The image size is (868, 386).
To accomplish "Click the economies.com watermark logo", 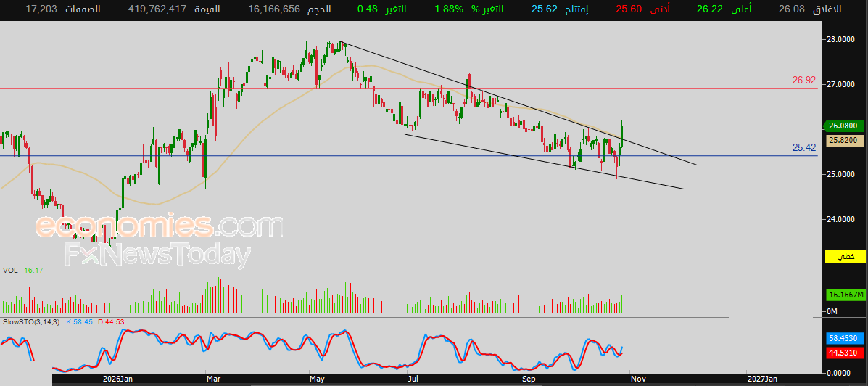I will (160, 226).
